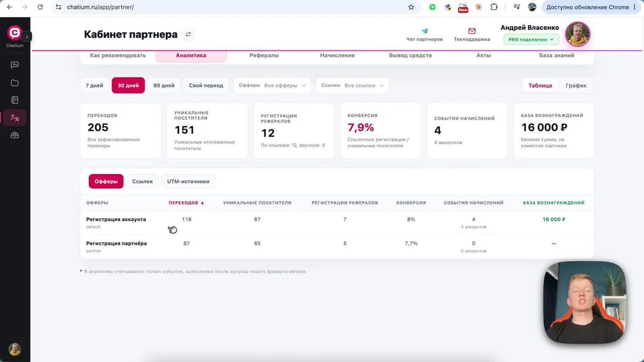Click Регистрация партнёра offer row
Screen dimensions: 644x362
click(x=337, y=247)
